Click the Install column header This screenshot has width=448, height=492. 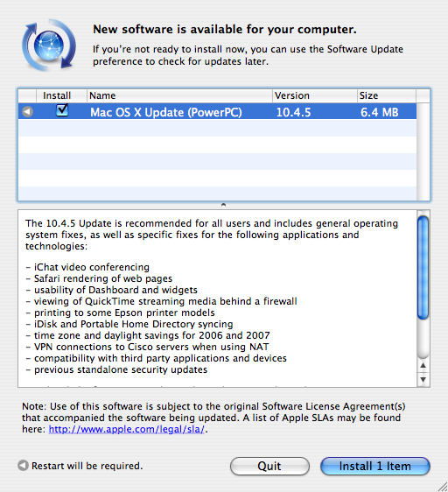pos(61,95)
